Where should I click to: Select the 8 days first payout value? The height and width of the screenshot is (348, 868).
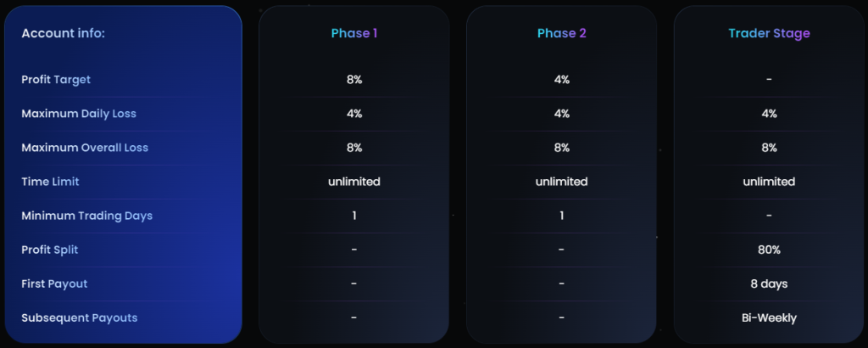pos(769,283)
